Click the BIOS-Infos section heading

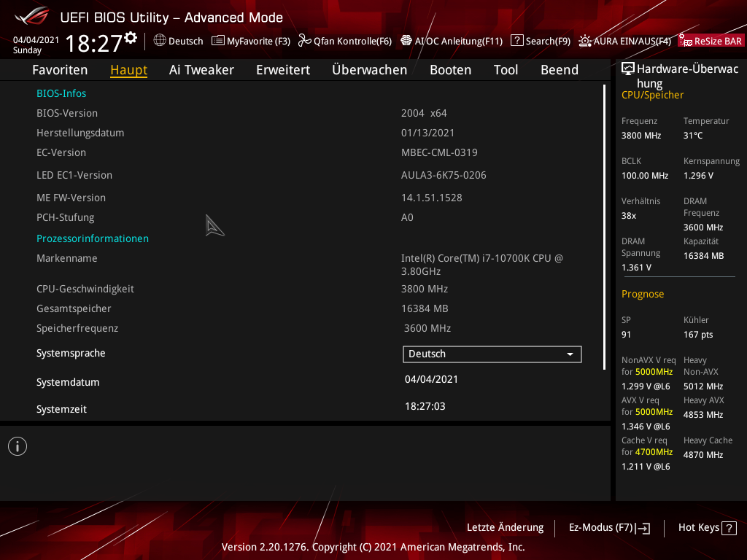[x=61, y=93]
